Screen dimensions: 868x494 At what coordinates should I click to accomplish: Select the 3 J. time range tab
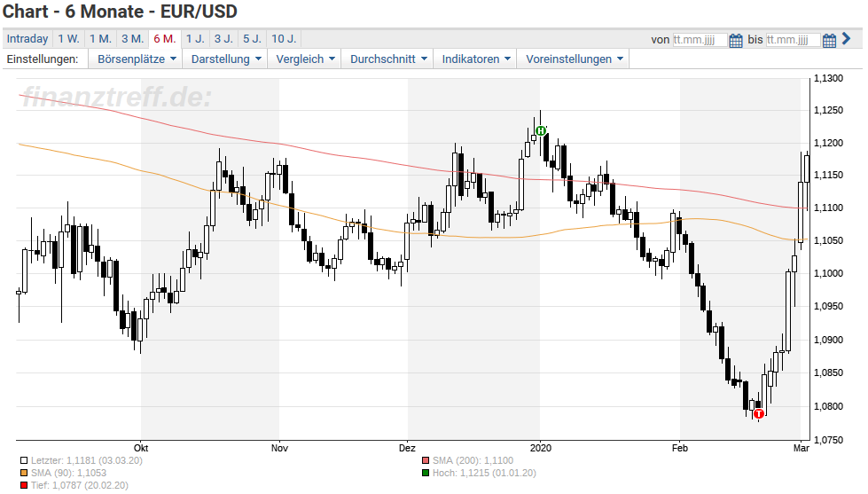click(x=223, y=39)
